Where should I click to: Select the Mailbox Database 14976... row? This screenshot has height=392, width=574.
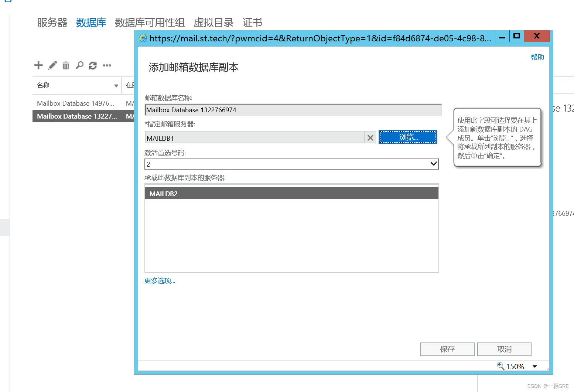pos(83,103)
